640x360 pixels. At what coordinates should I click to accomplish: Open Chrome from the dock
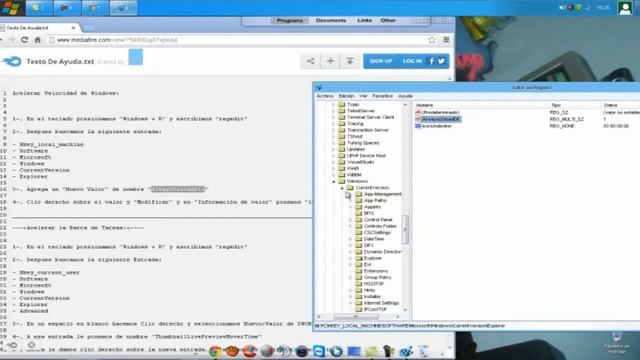coord(215,351)
